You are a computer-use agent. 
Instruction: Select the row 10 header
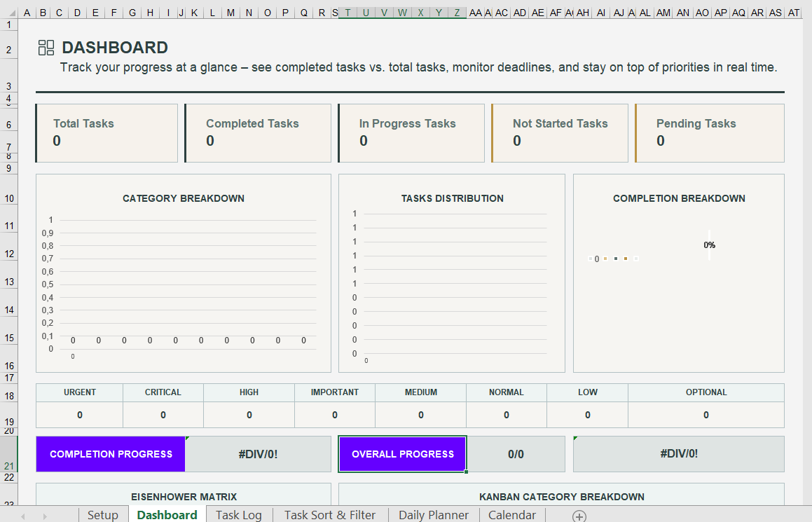point(9,199)
